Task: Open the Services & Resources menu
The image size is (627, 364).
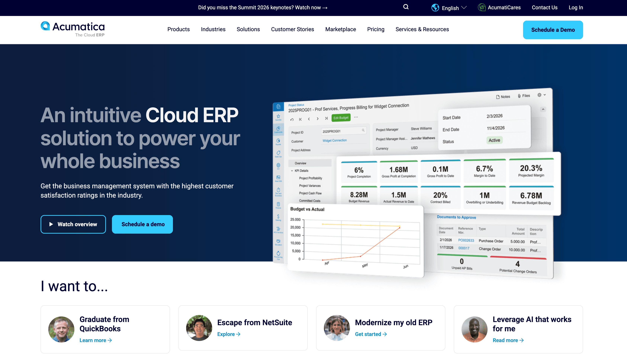Action: click(x=422, y=29)
